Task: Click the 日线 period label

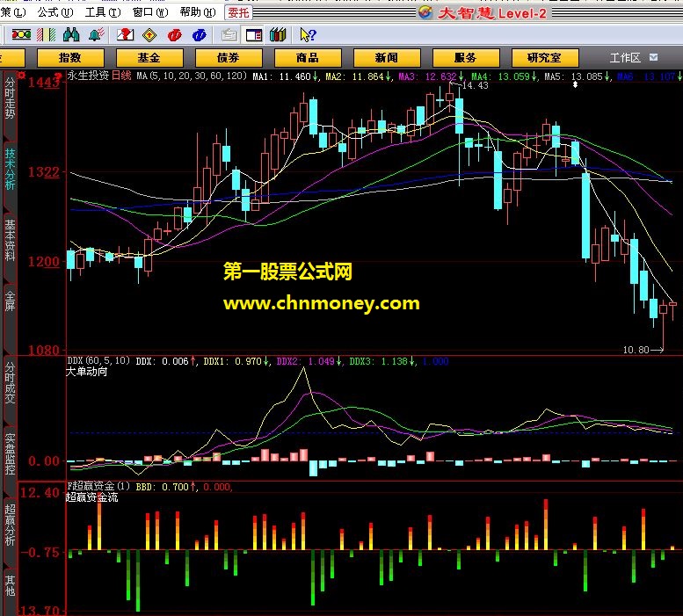Action: point(121,76)
